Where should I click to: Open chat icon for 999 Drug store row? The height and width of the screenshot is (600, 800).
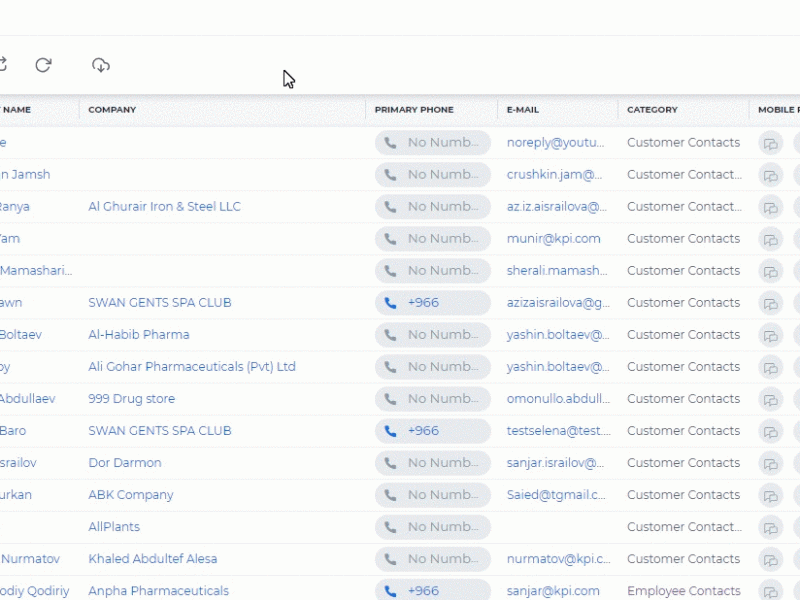[x=770, y=399]
